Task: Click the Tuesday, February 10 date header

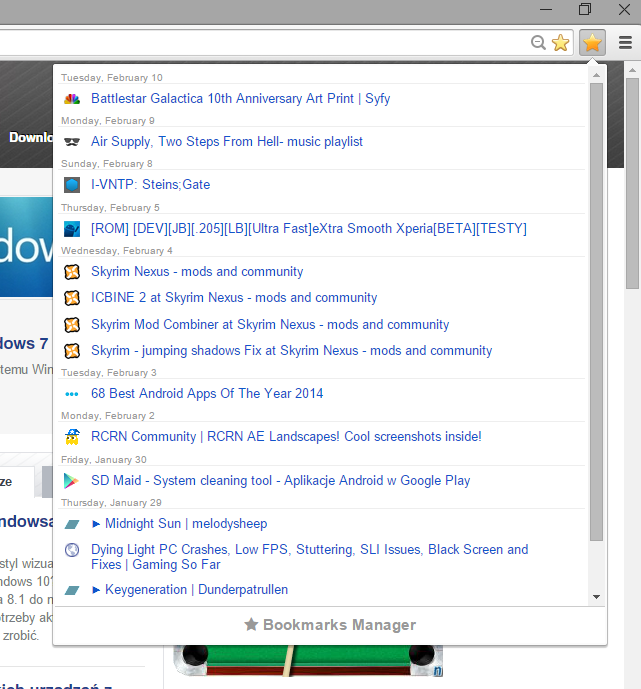Action: click(x=112, y=78)
